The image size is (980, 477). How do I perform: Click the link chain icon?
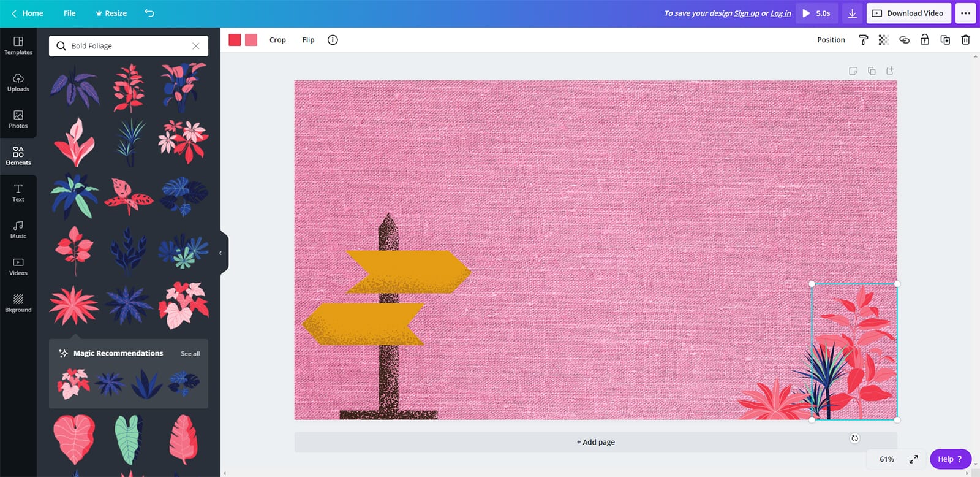pyautogui.click(x=904, y=40)
